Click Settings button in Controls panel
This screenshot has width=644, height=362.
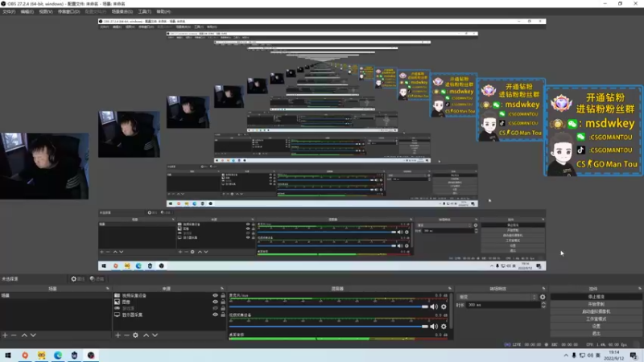[596, 327]
